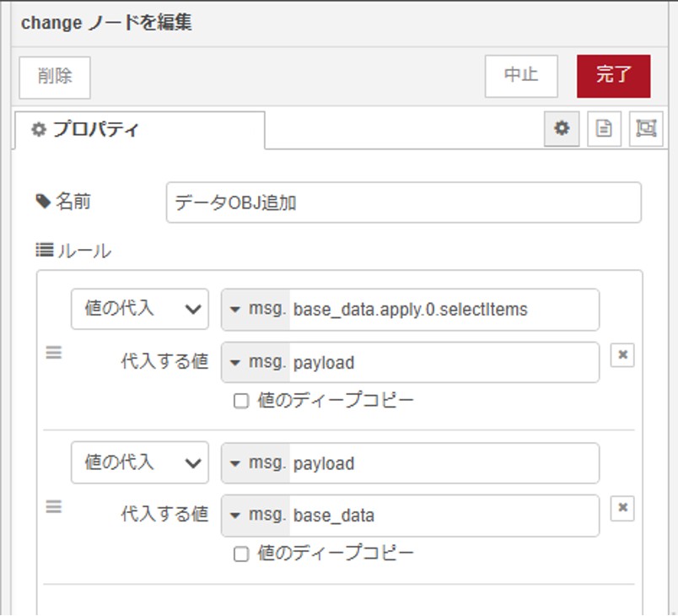Open node appearance icon
678x616 pixels.
pos(646,129)
